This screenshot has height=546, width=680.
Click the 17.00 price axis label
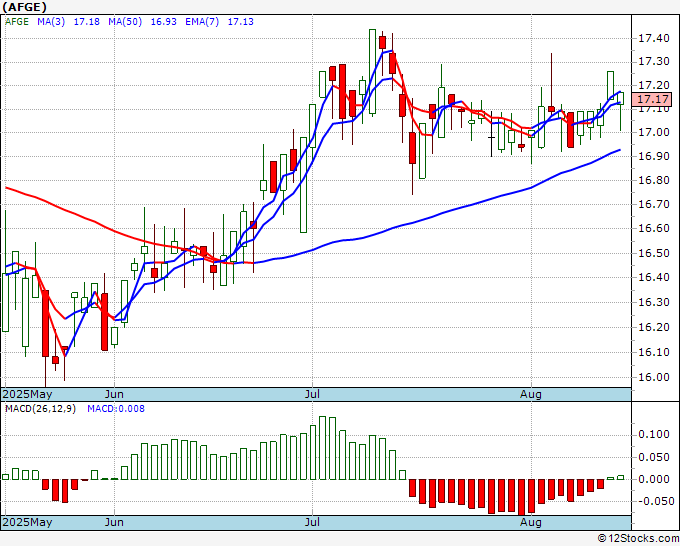point(654,132)
